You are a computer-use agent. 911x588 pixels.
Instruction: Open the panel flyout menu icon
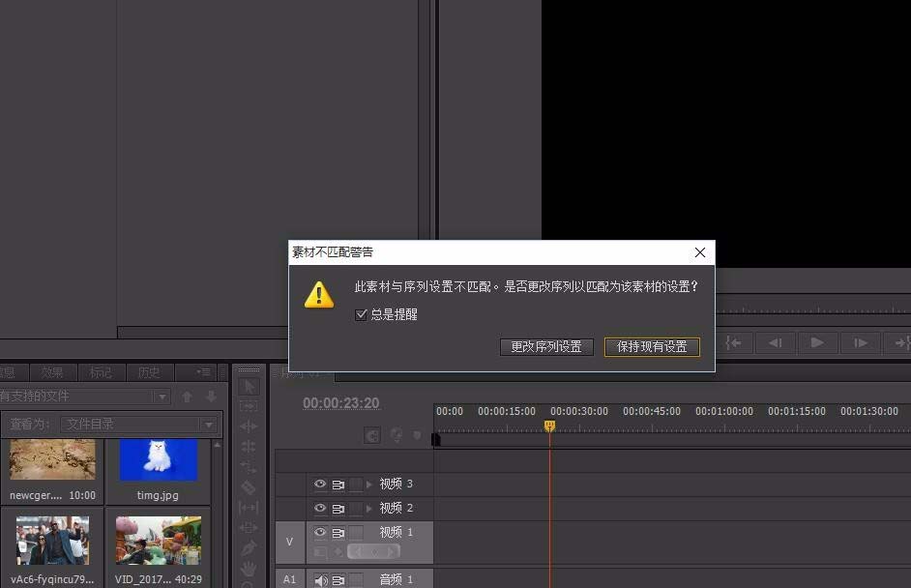click(x=203, y=372)
